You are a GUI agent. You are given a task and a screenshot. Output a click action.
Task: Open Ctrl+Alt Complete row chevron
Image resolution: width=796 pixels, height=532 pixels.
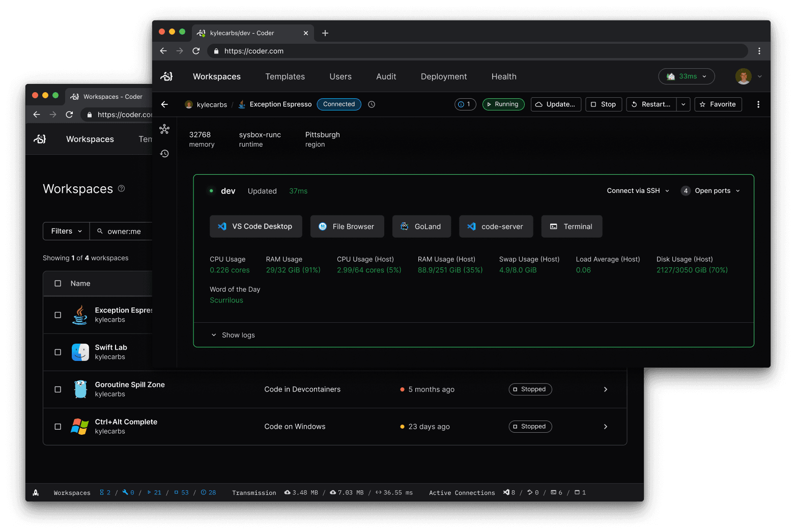(x=606, y=427)
